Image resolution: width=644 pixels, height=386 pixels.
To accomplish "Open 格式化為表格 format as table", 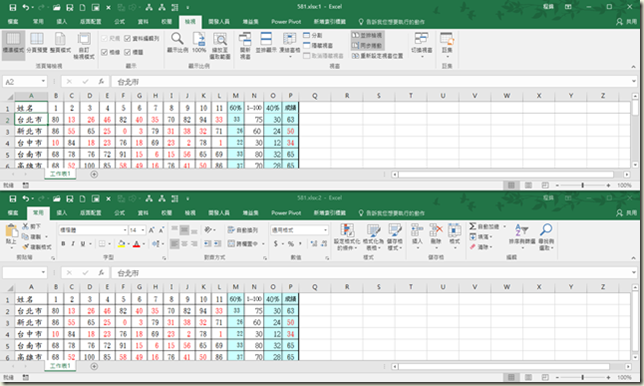I will point(373,237).
